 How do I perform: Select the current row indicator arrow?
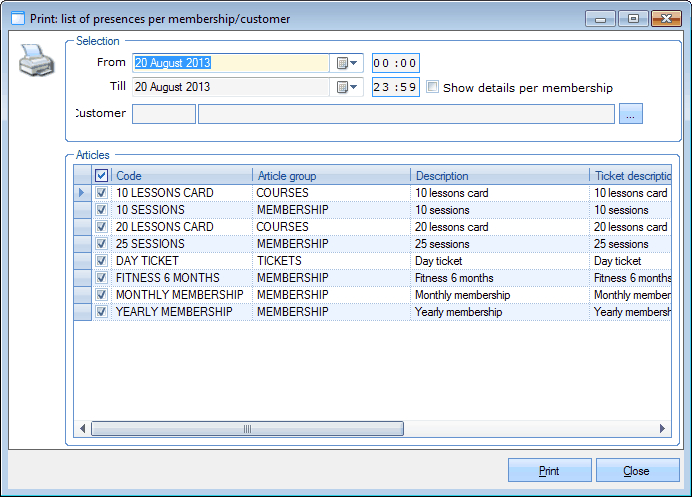tap(82, 193)
